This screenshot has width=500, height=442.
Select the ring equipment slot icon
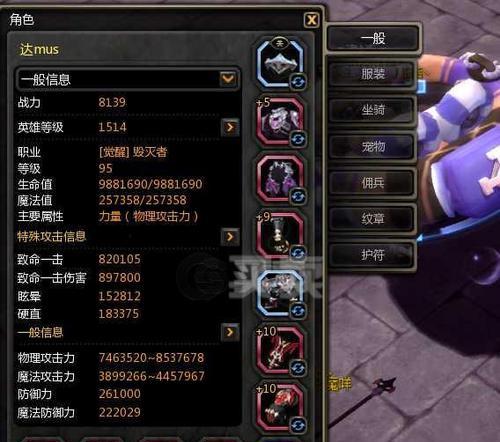(x=280, y=64)
